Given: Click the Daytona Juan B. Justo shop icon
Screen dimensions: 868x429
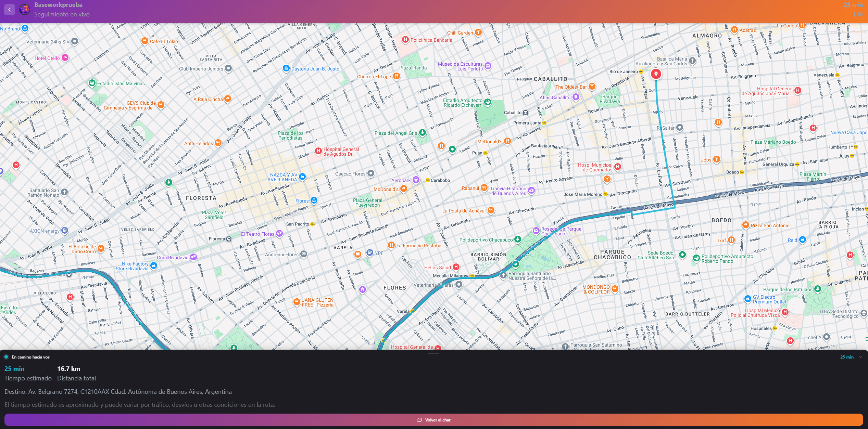Looking at the screenshot, I should pos(286,68).
